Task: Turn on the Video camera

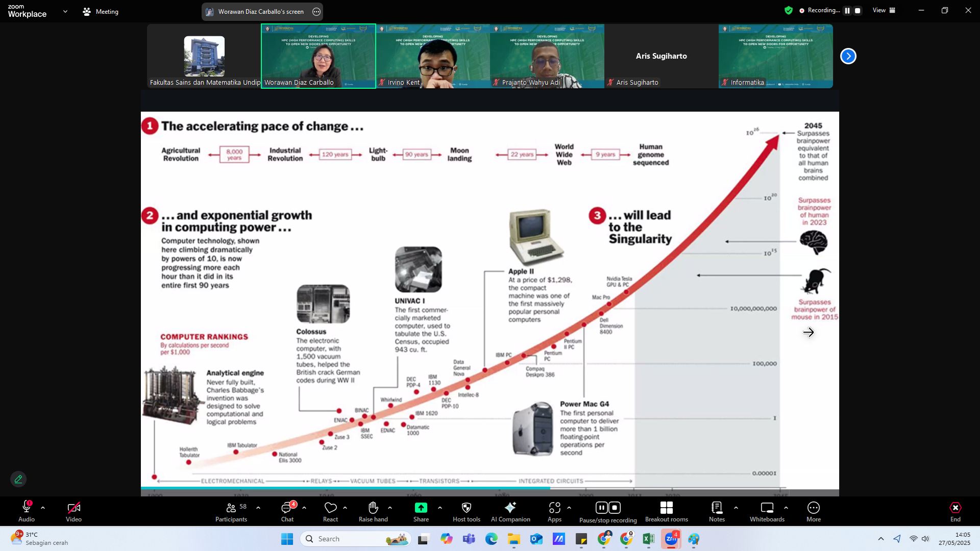Action: click(x=73, y=512)
